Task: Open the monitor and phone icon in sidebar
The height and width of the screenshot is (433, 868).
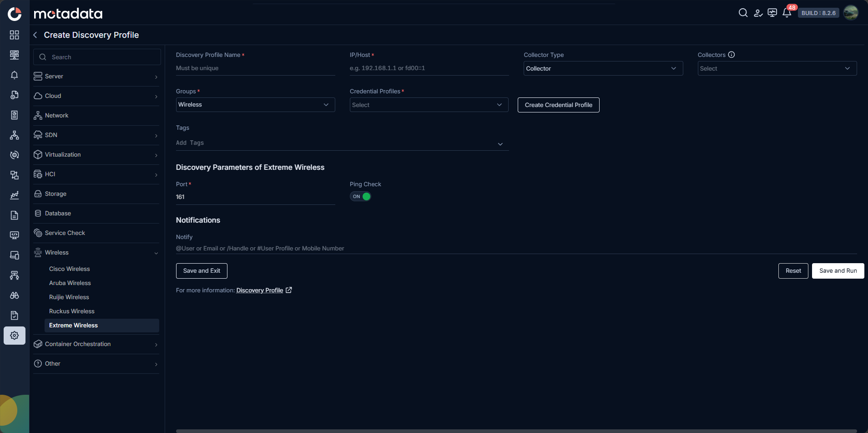Action: click(x=15, y=255)
